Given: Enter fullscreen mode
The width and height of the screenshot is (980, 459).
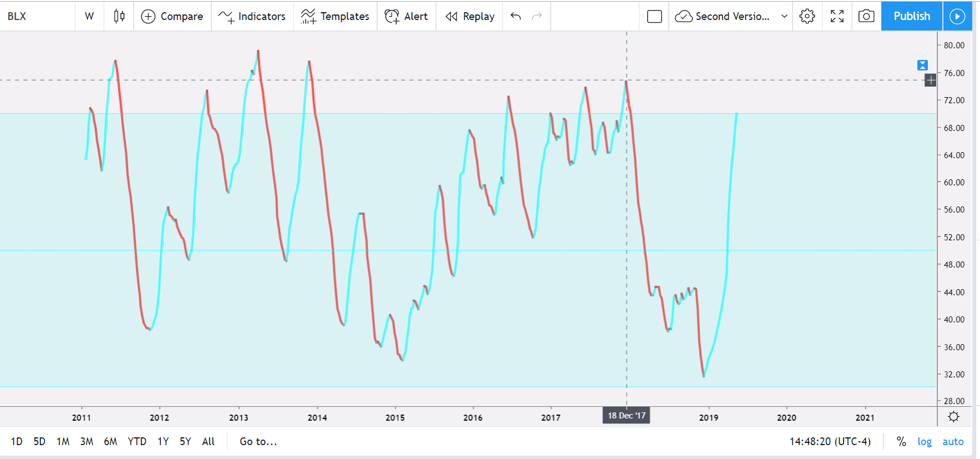Looking at the screenshot, I should pos(837,16).
